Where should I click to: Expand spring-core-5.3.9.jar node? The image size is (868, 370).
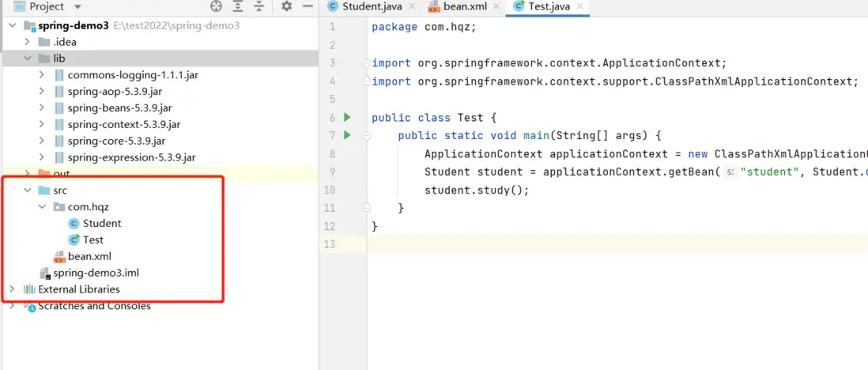(x=42, y=141)
